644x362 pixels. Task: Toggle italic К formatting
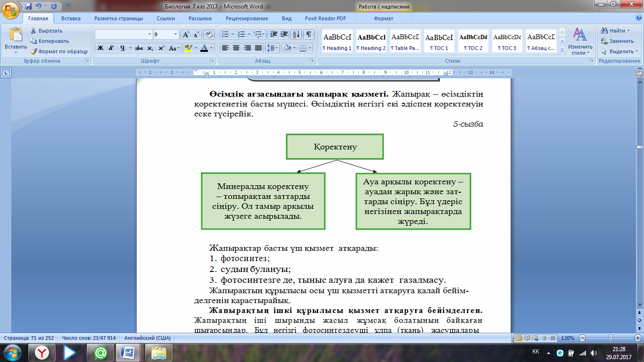point(111,48)
